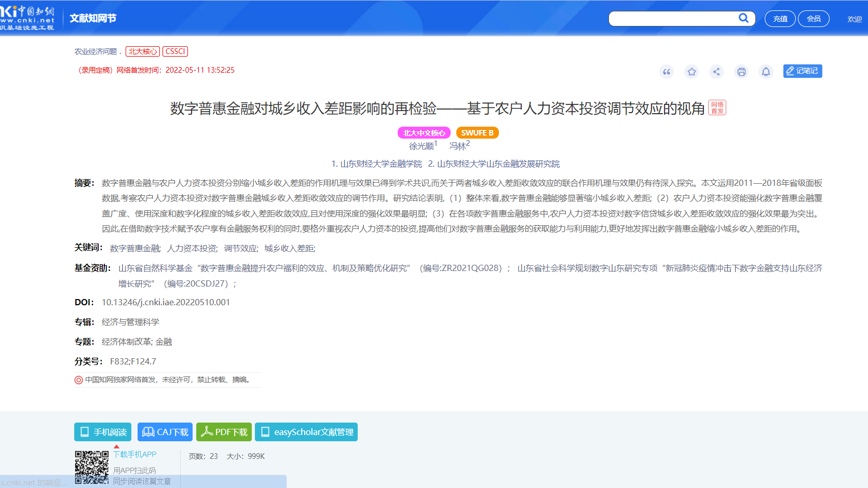Click the 会员 button

click(813, 19)
